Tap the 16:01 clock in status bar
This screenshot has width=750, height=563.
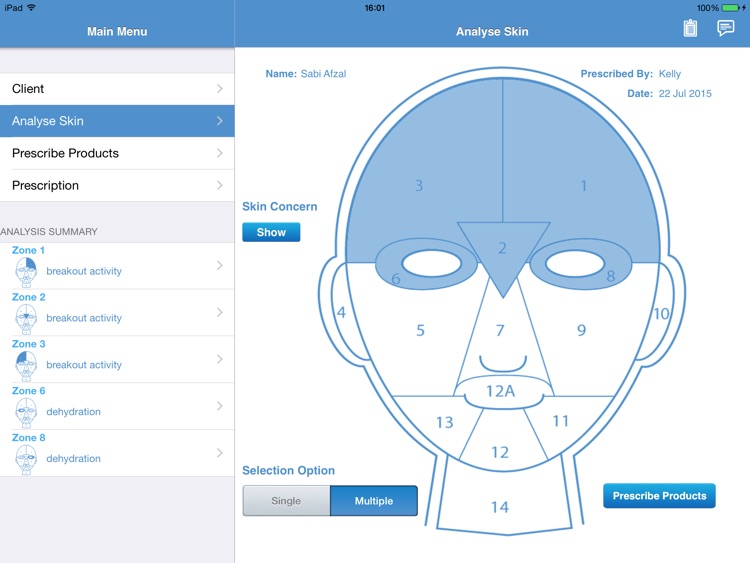[375, 8]
